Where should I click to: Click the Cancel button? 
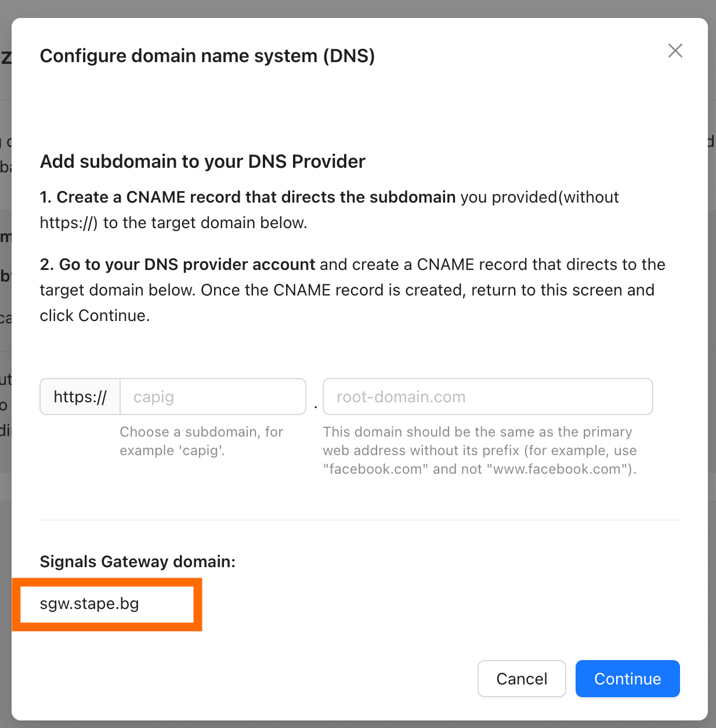(x=521, y=679)
